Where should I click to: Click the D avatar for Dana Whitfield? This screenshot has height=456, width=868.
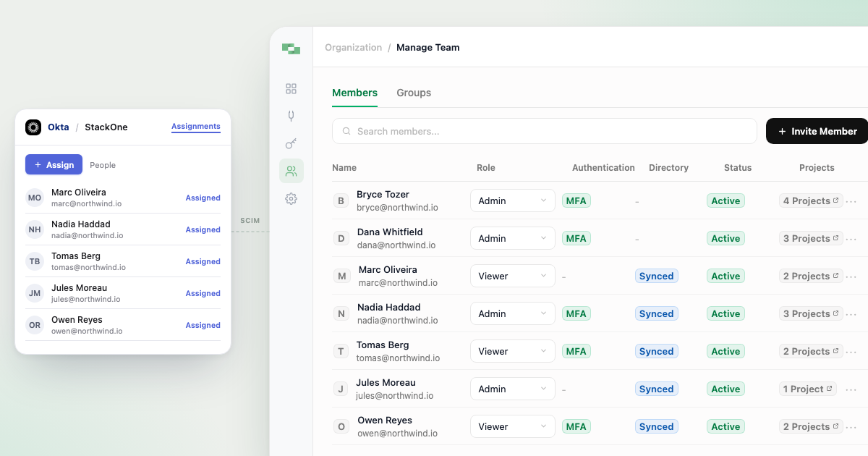[x=341, y=239]
